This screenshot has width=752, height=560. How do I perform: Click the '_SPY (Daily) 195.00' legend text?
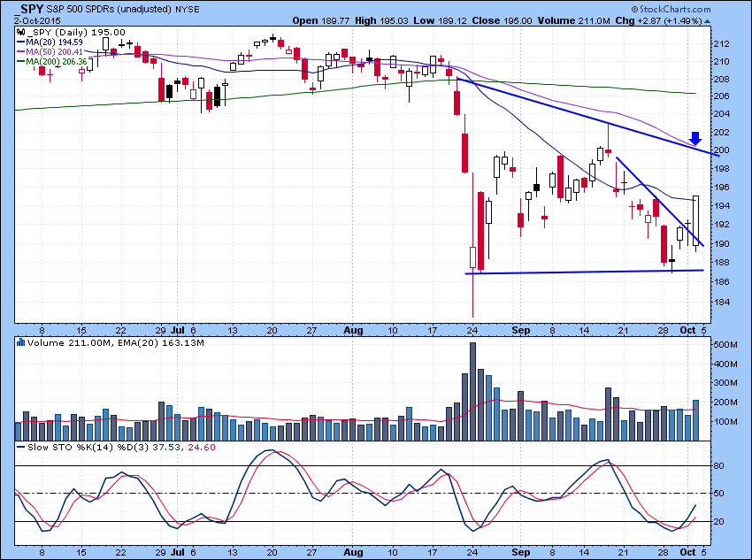pyautogui.click(x=76, y=32)
